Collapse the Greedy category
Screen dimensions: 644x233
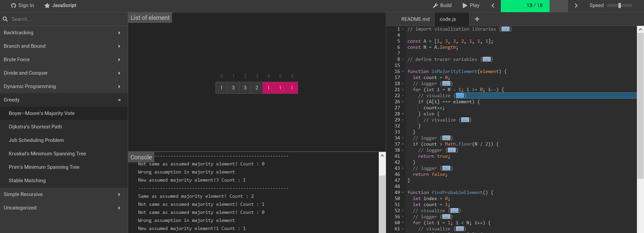click(64, 100)
